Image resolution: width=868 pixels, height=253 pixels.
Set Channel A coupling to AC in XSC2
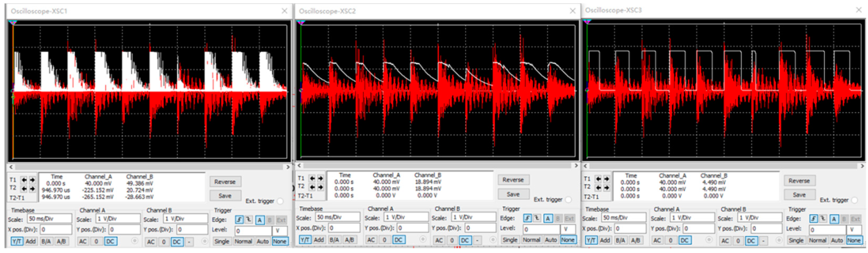371,240
